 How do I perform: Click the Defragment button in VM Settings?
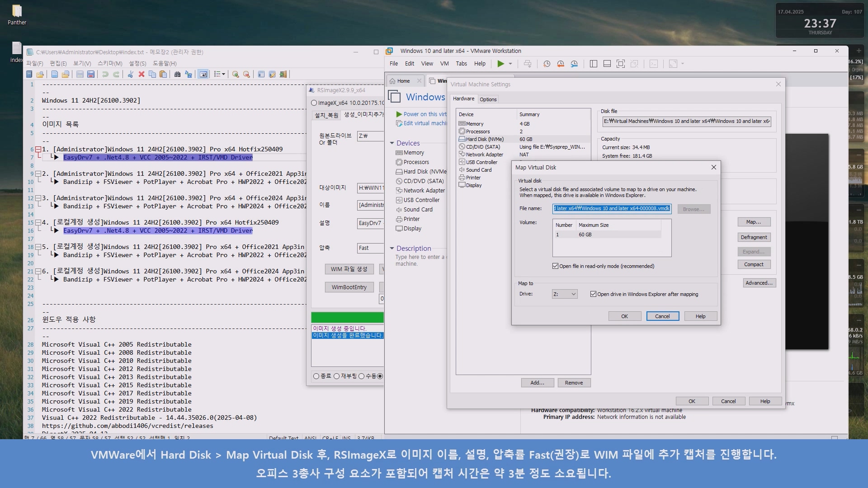[x=754, y=237]
